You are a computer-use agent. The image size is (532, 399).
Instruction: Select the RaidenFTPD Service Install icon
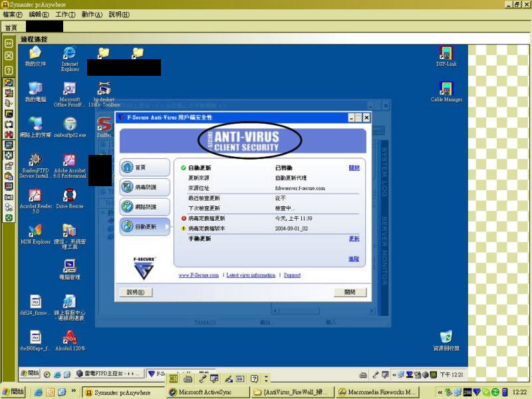(x=35, y=166)
